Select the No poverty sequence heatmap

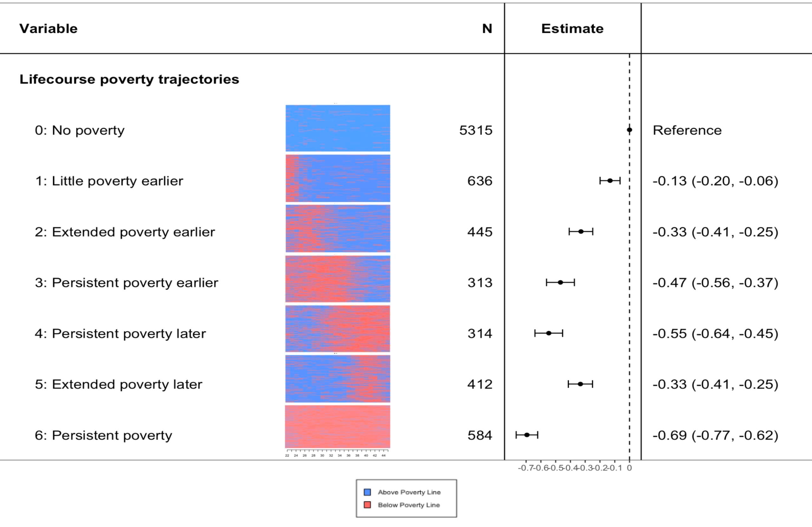point(338,128)
